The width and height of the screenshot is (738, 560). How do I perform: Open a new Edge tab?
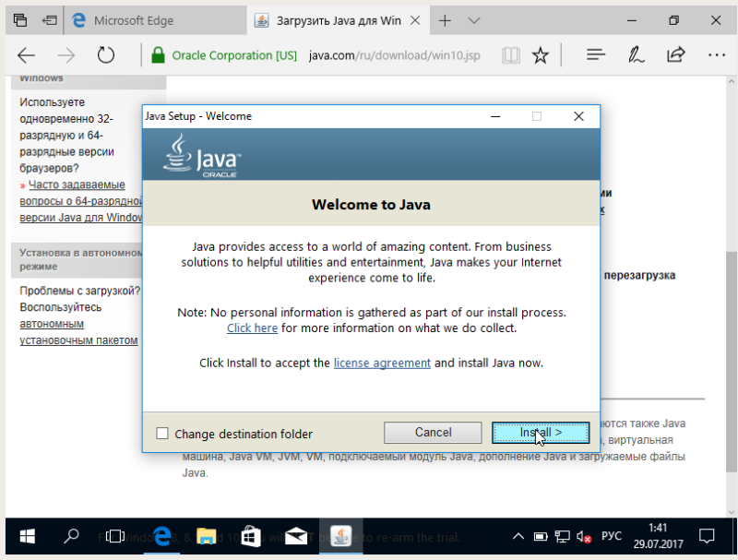(x=445, y=20)
